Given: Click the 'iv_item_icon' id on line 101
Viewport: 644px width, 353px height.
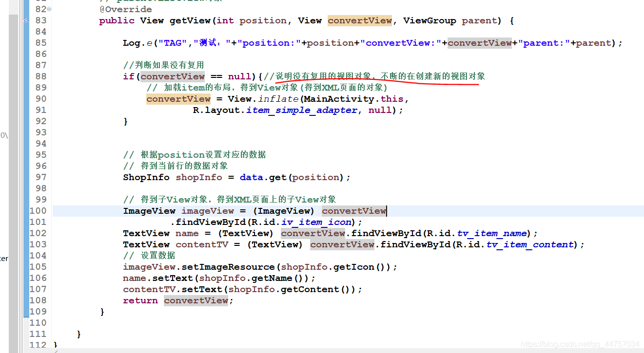Looking at the screenshot, I should (x=316, y=222).
